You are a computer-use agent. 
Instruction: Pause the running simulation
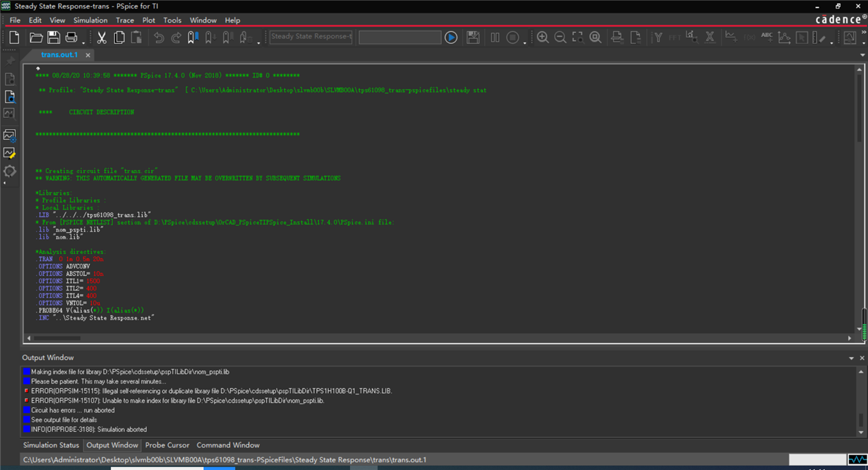(495, 37)
